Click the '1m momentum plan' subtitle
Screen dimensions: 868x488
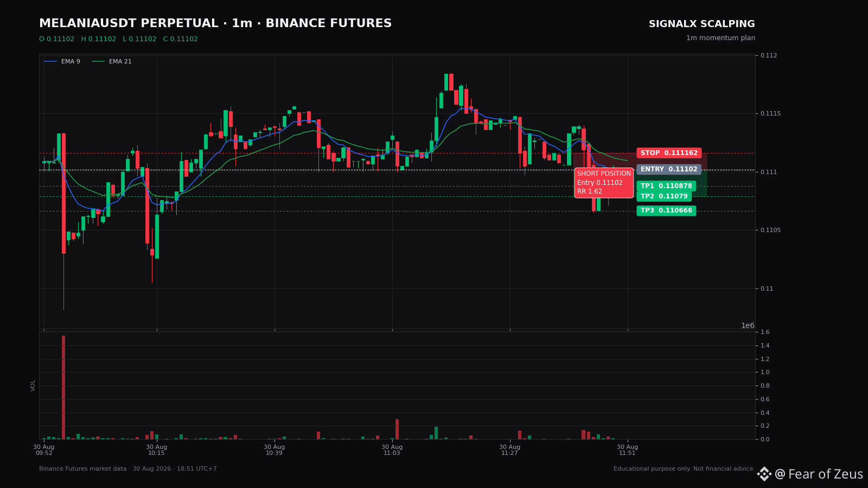pyautogui.click(x=720, y=38)
